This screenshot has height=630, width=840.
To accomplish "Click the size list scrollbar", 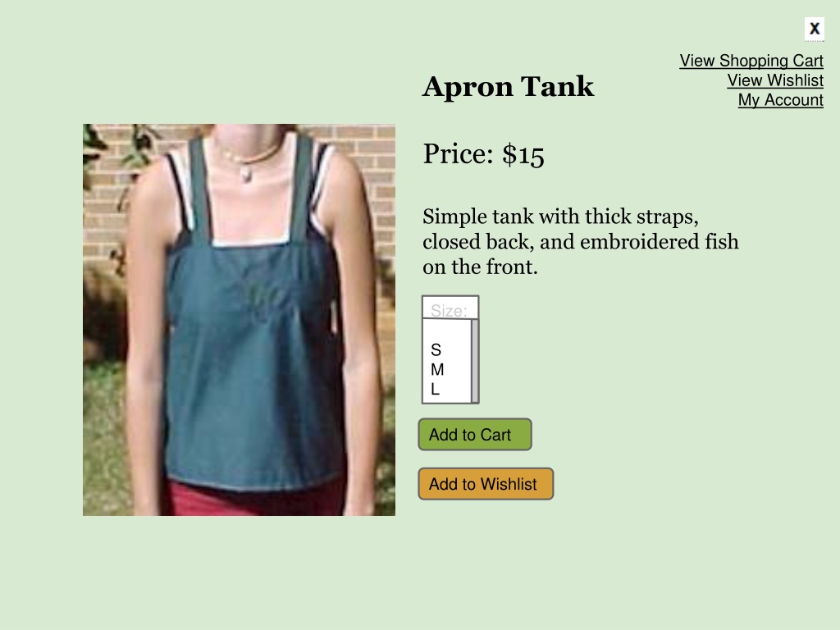I will click(x=475, y=362).
